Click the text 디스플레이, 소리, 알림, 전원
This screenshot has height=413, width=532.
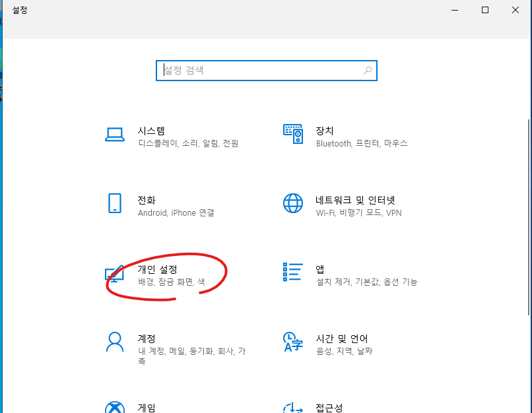(x=188, y=143)
